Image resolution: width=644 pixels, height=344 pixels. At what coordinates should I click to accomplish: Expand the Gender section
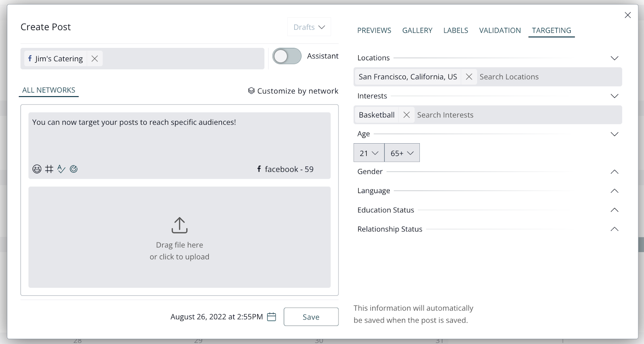[614, 172]
